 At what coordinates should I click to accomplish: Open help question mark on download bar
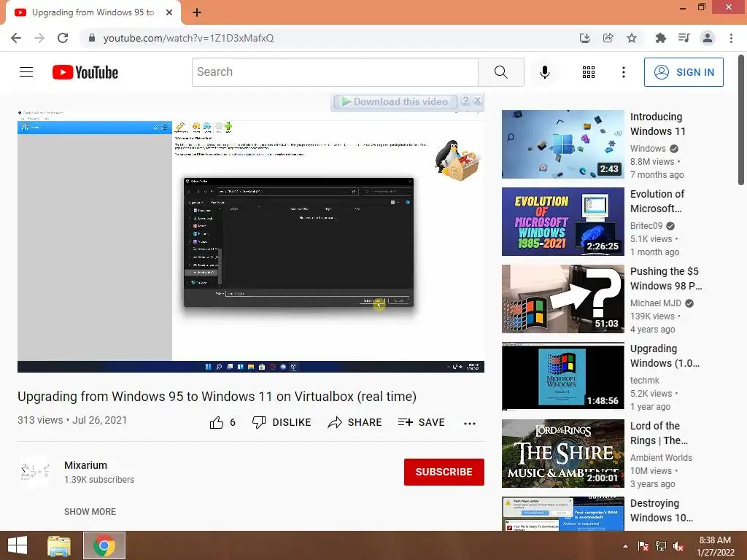(x=465, y=101)
